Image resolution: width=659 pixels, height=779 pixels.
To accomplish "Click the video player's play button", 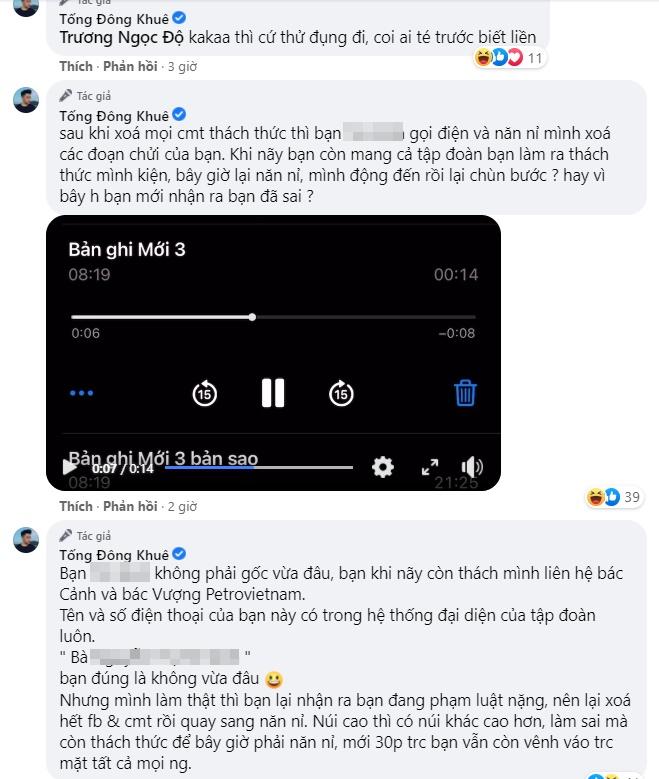I will click(x=70, y=467).
